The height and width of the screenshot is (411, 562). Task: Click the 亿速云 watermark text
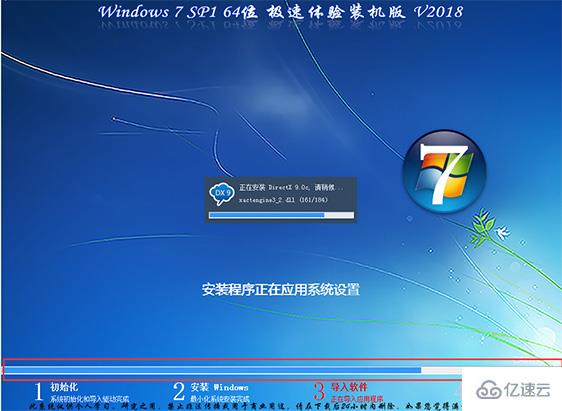pos(527,390)
